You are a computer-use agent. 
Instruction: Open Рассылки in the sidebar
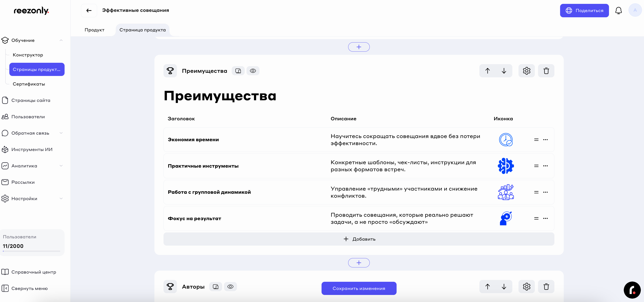23,182
